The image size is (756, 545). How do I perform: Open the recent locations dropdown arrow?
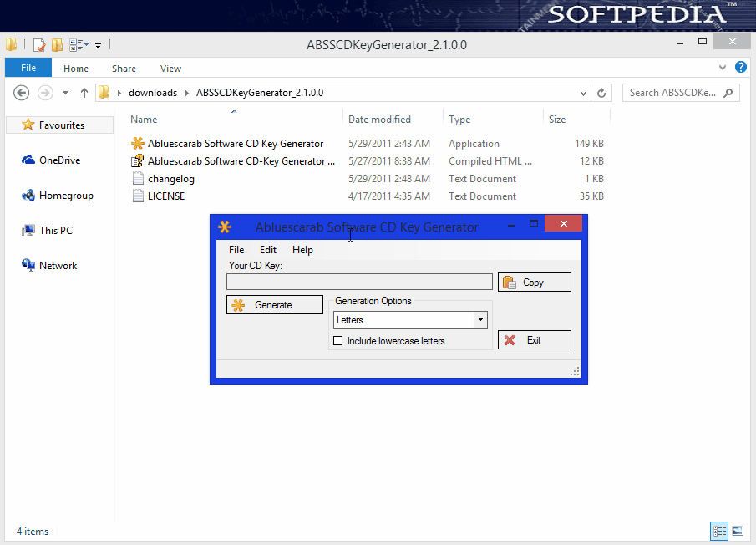(x=65, y=93)
